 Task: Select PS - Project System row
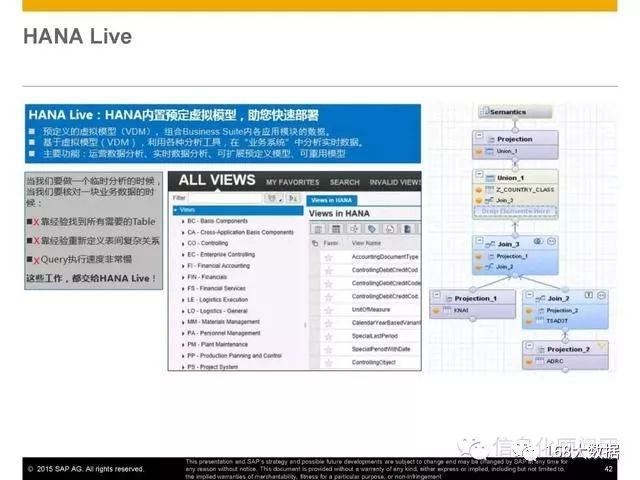[x=212, y=367]
